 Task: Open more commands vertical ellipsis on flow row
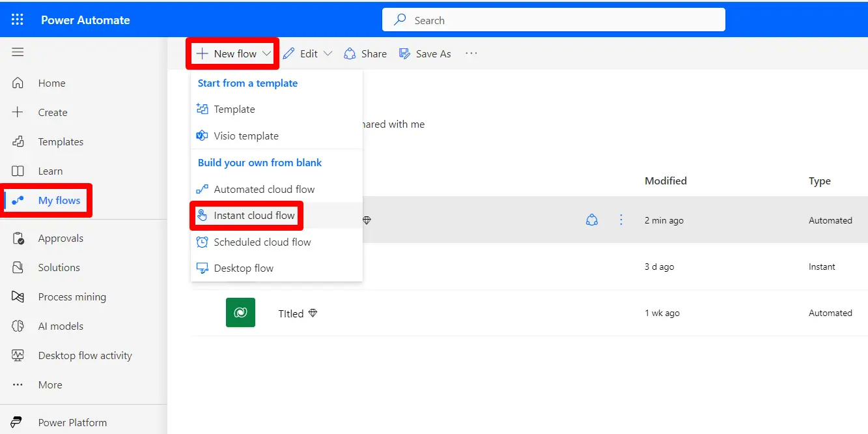point(621,220)
